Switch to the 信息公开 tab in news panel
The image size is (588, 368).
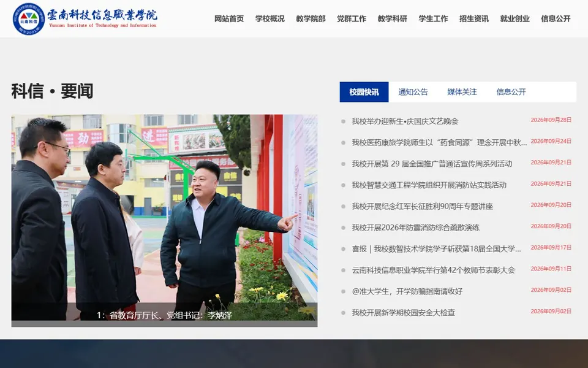[511, 92]
